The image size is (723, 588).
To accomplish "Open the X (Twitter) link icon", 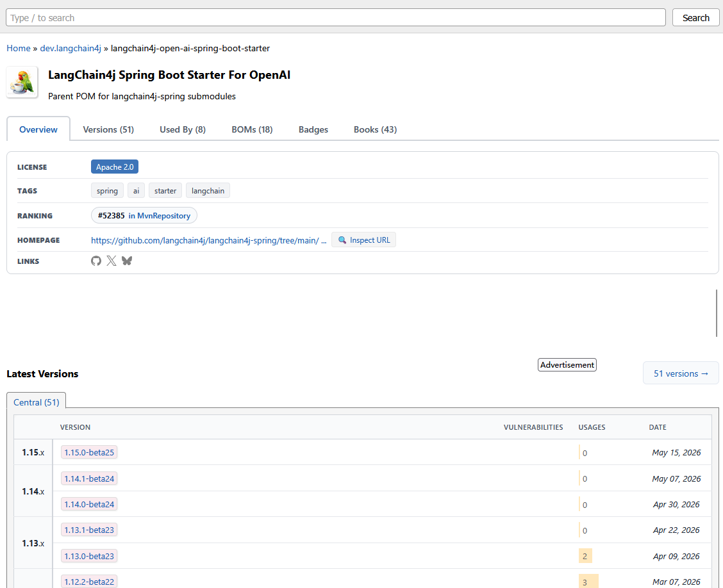I will point(112,261).
